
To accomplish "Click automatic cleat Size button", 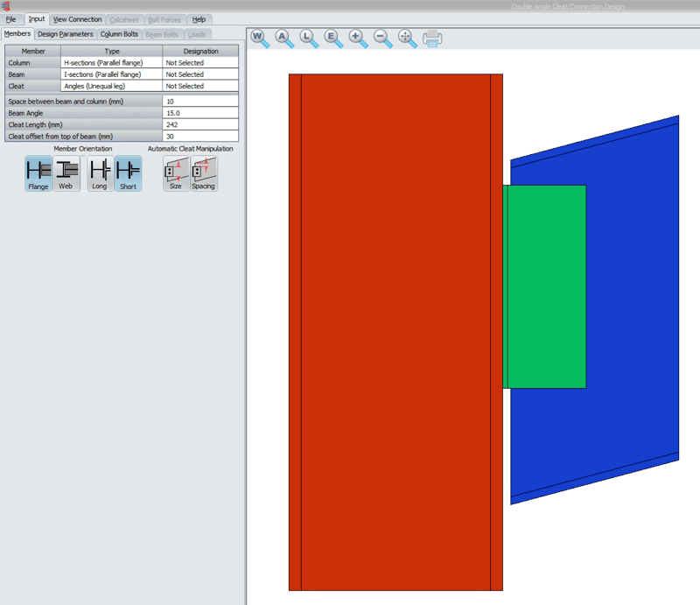I will point(176,173).
